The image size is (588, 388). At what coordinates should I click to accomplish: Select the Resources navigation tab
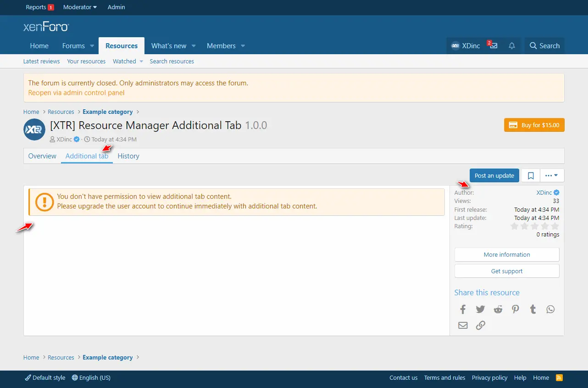click(122, 46)
